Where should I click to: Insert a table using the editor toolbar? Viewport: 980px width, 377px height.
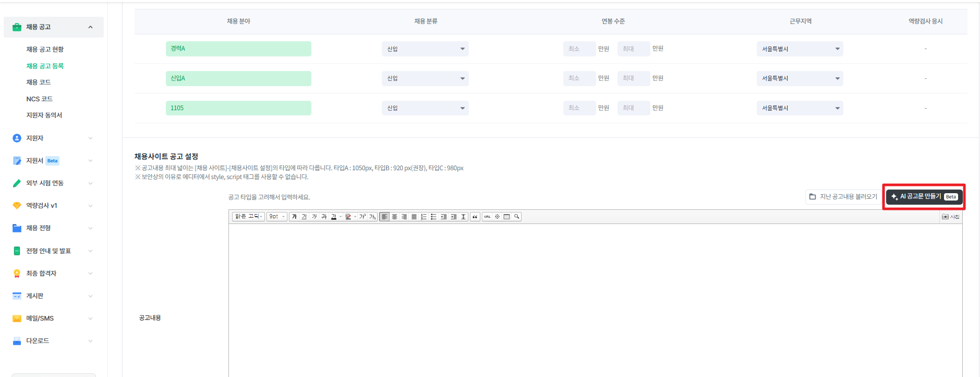click(506, 217)
